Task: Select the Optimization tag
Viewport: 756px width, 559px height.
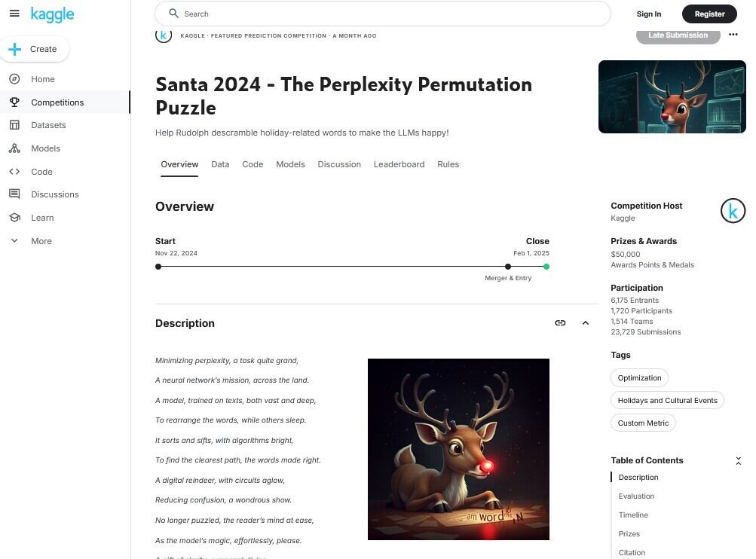Action: [x=639, y=377]
